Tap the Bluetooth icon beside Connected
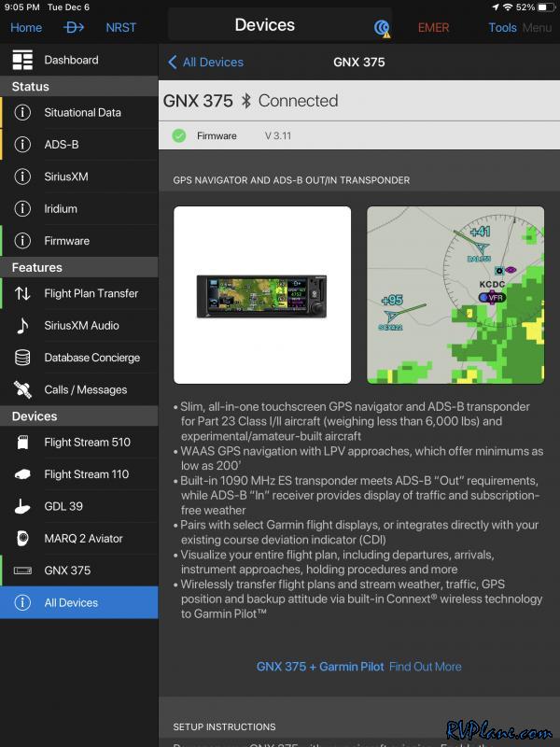560x747 pixels. click(x=246, y=101)
